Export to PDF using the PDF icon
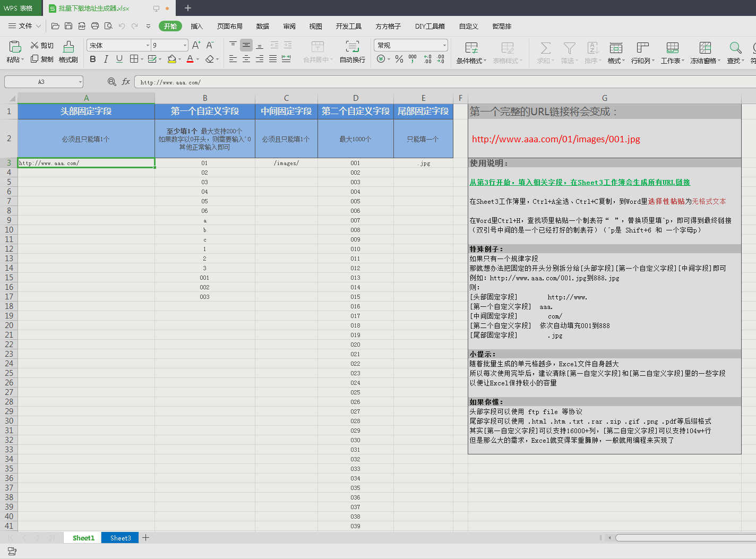 pyautogui.click(x=82, y=25)
